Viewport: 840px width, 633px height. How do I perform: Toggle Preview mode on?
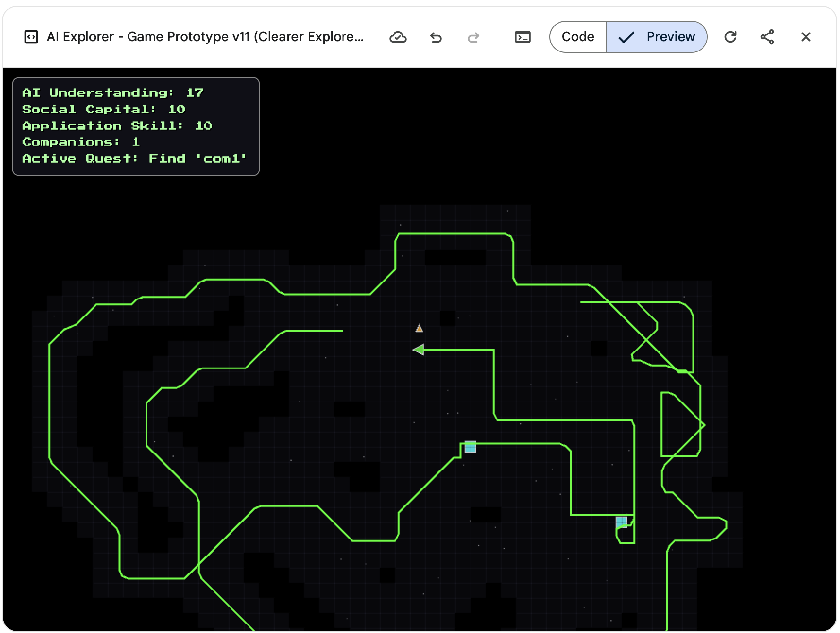(x=670, y=36)
